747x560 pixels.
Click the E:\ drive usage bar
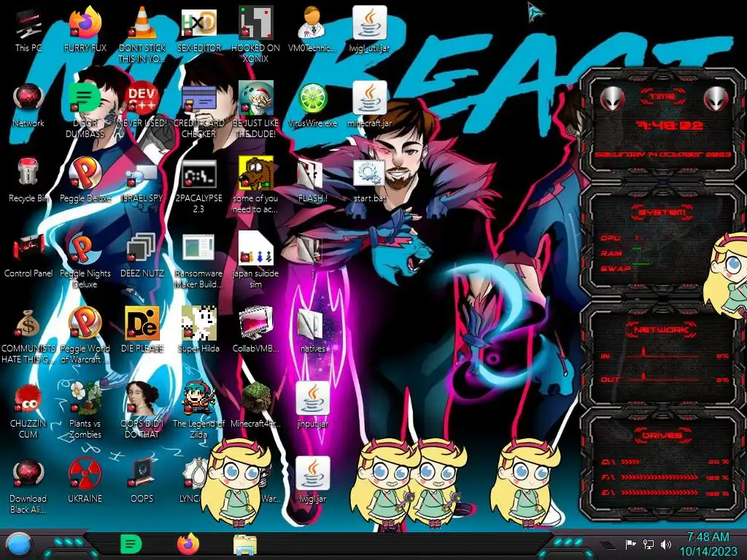coord(665,493)
